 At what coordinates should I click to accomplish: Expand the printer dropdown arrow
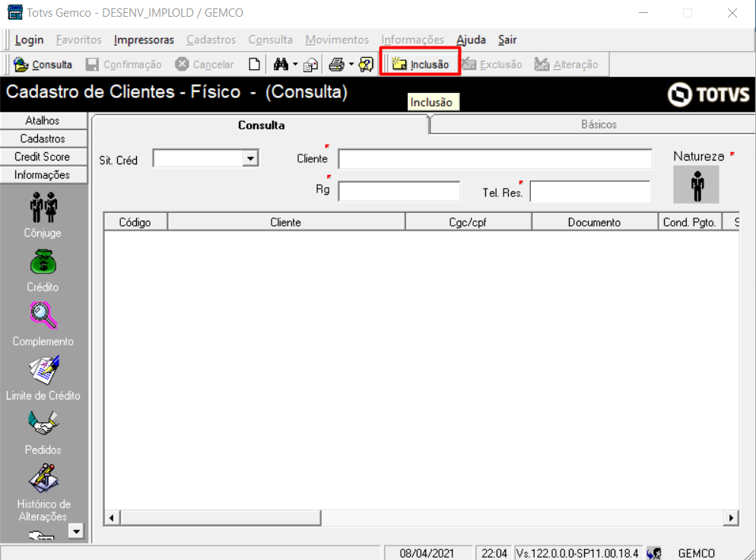[x=351, y=64]
